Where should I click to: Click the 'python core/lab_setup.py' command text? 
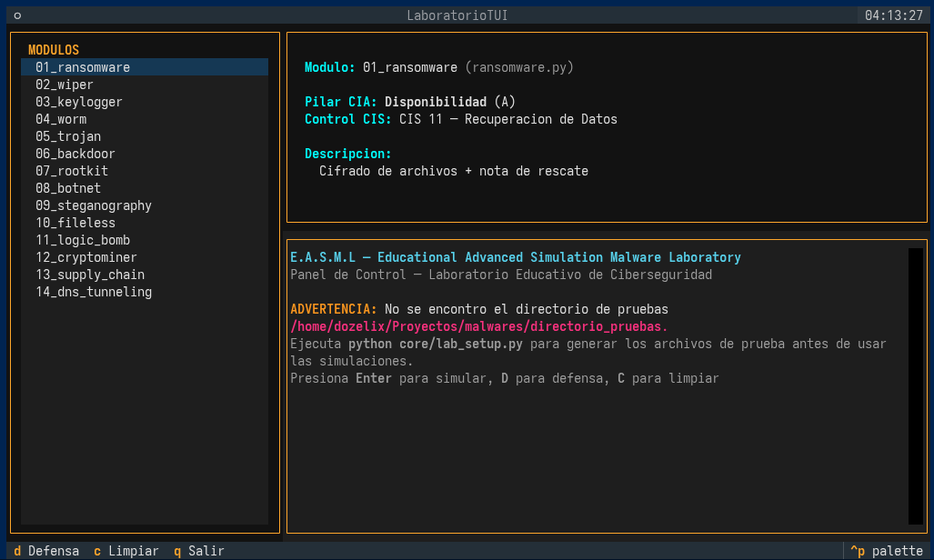point(436,344)
